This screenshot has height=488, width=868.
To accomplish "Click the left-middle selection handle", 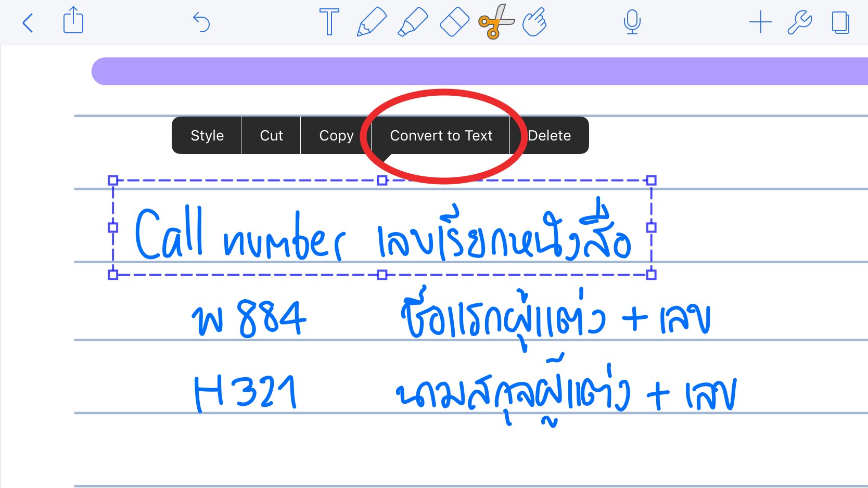I will click(x=113, y=227).
